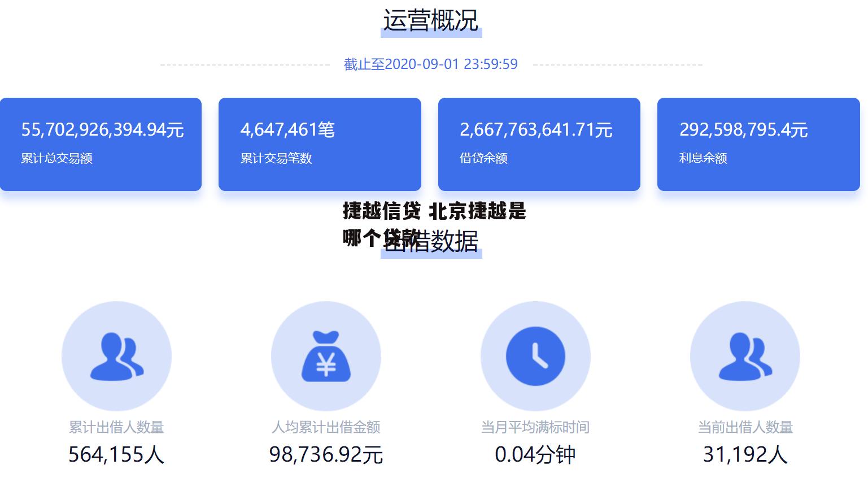The height and width of the screenshot is (482, 868).
Task: Select the 借贷余额 card
Action: (539, 144)
